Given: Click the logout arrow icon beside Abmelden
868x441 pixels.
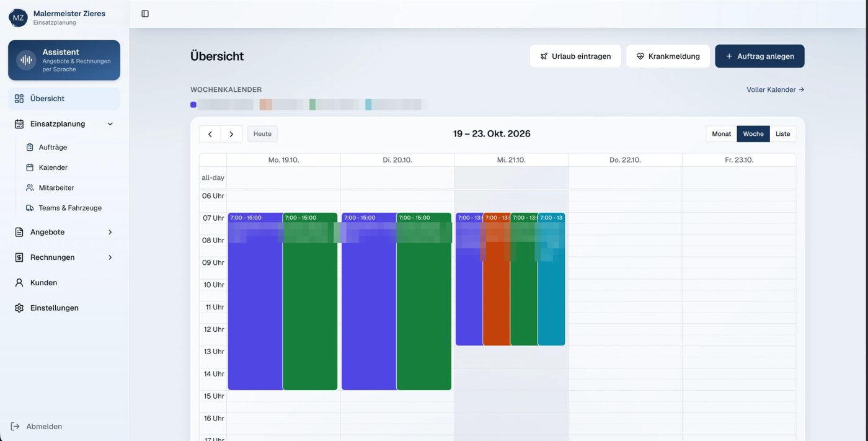Looking at the screenshot, I should coord(15,427).
